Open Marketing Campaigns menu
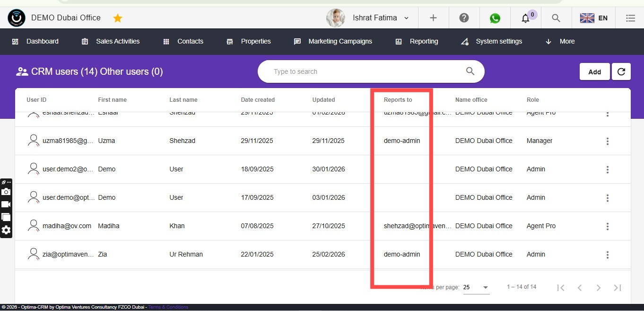Viewport: 644px width, 311px height. click(x=333, y=41)
